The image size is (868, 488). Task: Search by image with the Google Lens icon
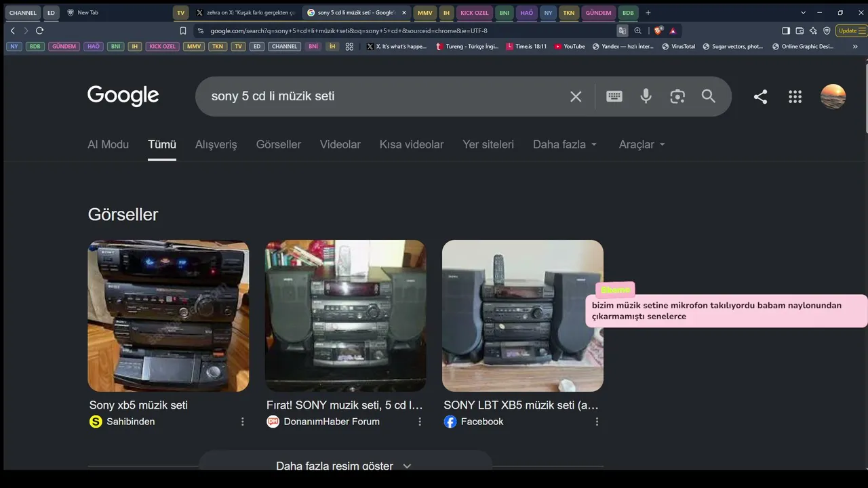pos(677,96)
